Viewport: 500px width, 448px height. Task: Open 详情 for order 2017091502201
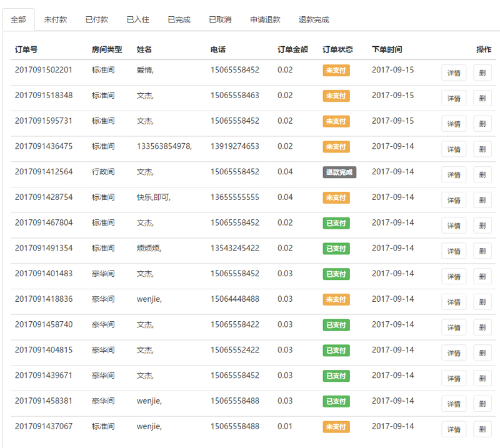(454, 73)
